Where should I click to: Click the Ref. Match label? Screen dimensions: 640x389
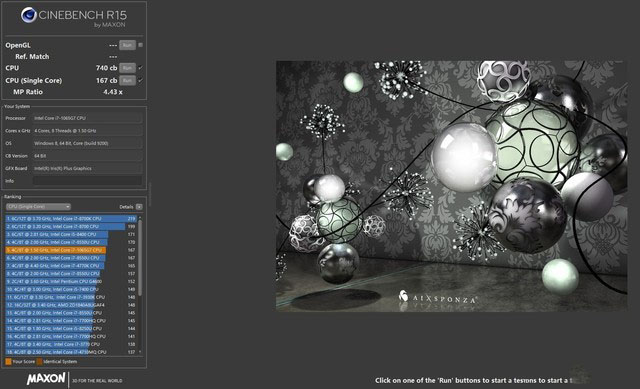32,56
